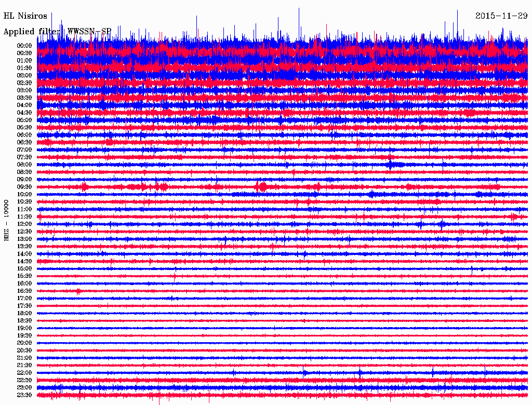The image size is (532, 405).
Task: Select the '17:30' time label
Action: click(24, 306)
